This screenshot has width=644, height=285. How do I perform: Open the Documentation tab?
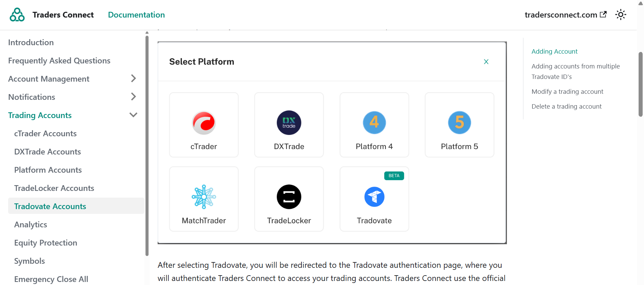pyautogui.click(x=136, y=15)
